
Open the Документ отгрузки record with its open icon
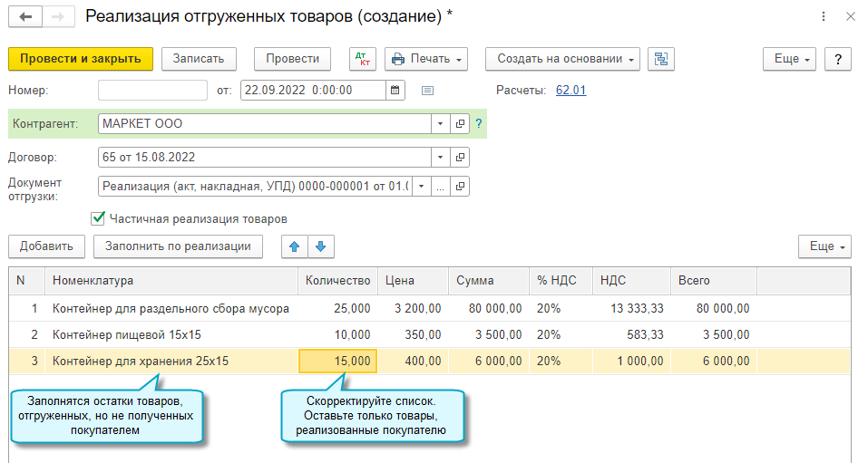(460, 187)
